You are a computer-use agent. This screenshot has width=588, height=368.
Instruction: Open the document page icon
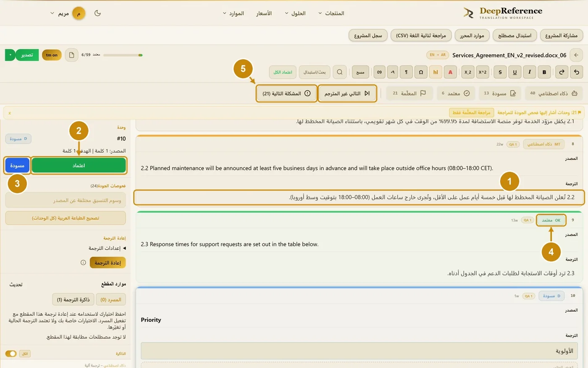pyautogui.click(x=71, y=55)
